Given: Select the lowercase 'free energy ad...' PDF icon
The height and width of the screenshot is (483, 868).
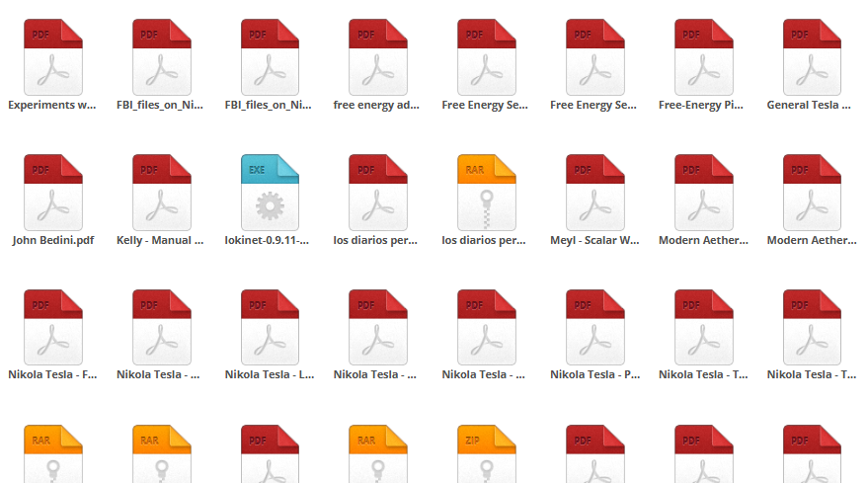Looking at the screenshot, I should pos(377,56).
